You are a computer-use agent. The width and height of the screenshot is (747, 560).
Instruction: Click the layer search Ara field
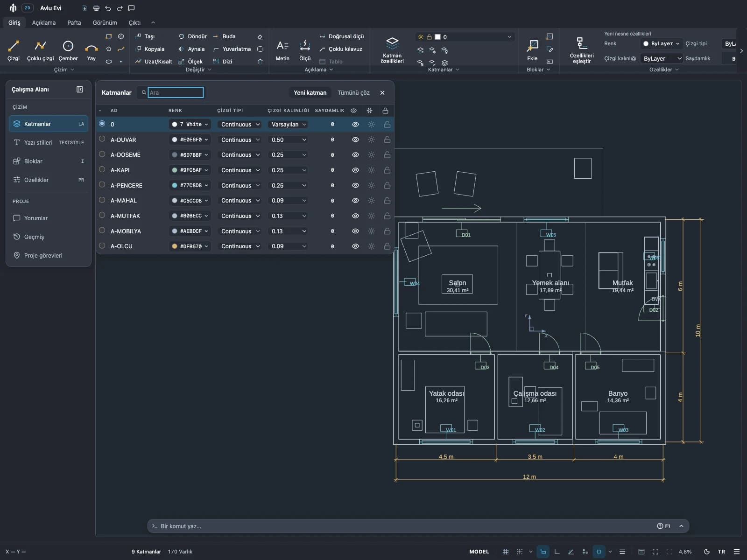tap(176, 92)
